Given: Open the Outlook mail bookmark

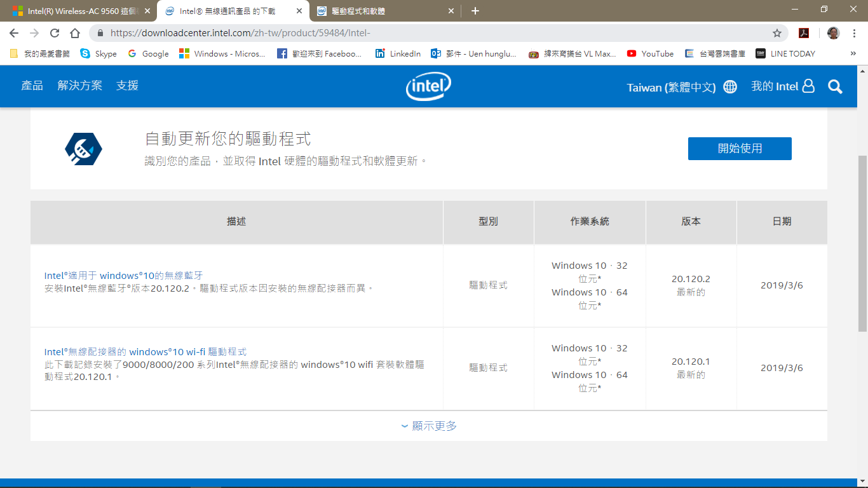Looking at the screenshot, I should (x=474, y=54).
